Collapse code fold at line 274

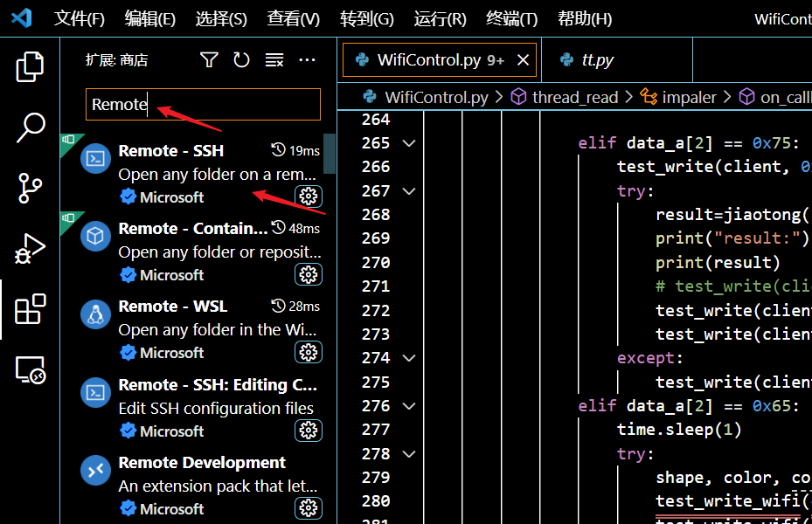(409, 358)
